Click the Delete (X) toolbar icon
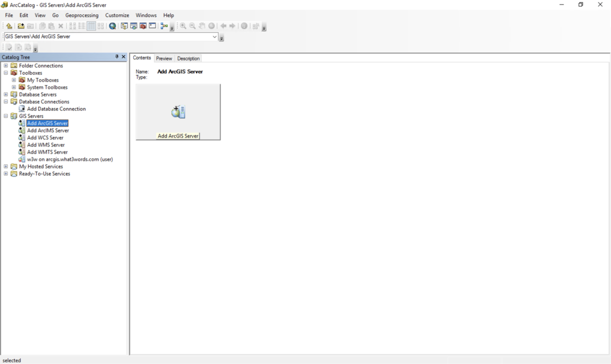 [x=61, y=26]
